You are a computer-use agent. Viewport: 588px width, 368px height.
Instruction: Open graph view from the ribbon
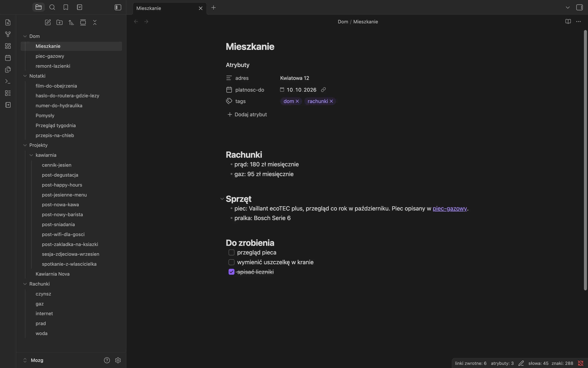[8, 34]
